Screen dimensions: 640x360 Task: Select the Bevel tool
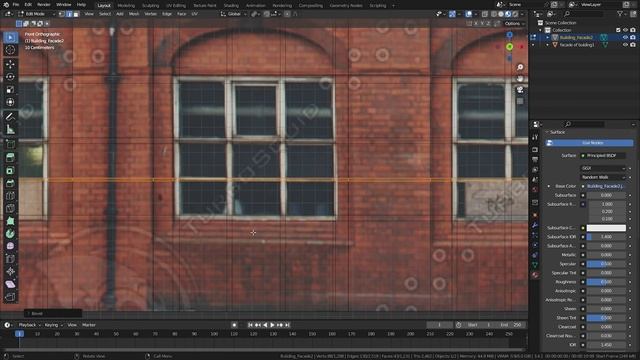click(x=10, y=183)
